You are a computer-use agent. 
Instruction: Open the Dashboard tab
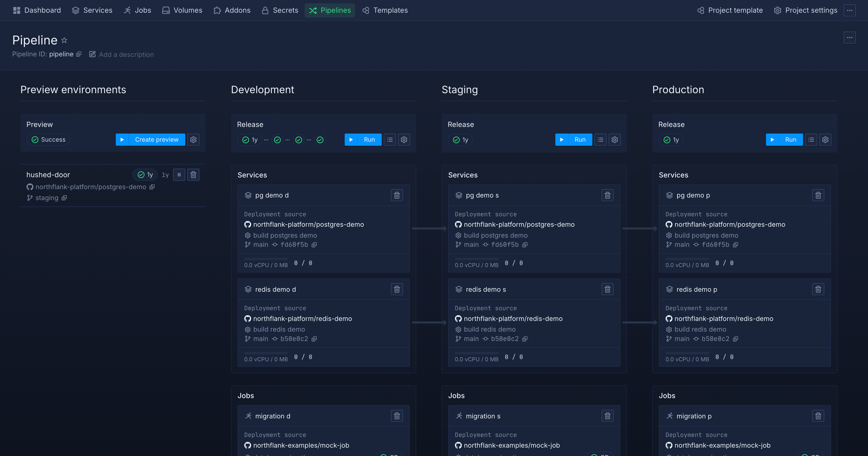[x=37, y=10]
